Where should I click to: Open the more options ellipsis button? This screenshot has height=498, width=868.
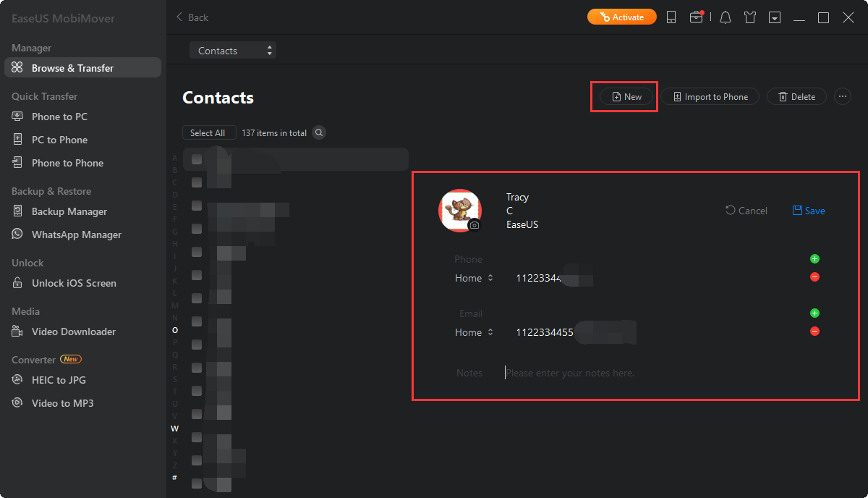coord(842,96)
